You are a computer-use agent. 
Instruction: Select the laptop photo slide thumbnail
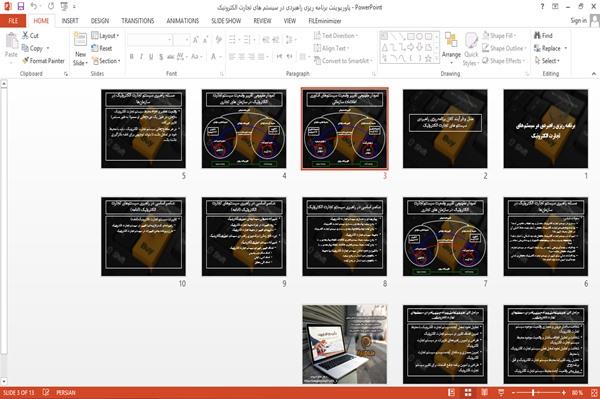pyautogui.click(x=344, y=344)
